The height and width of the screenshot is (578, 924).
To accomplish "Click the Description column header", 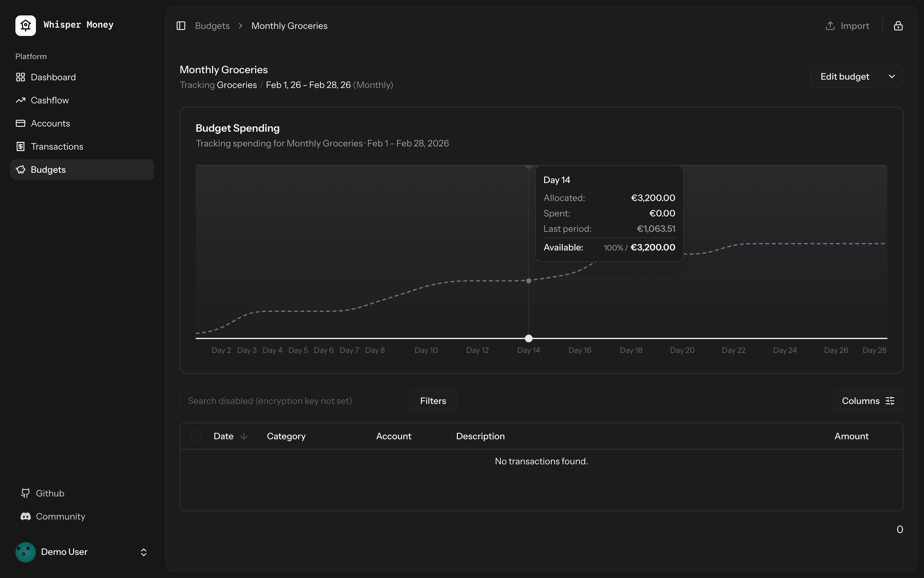I will [x=480, y=436].
